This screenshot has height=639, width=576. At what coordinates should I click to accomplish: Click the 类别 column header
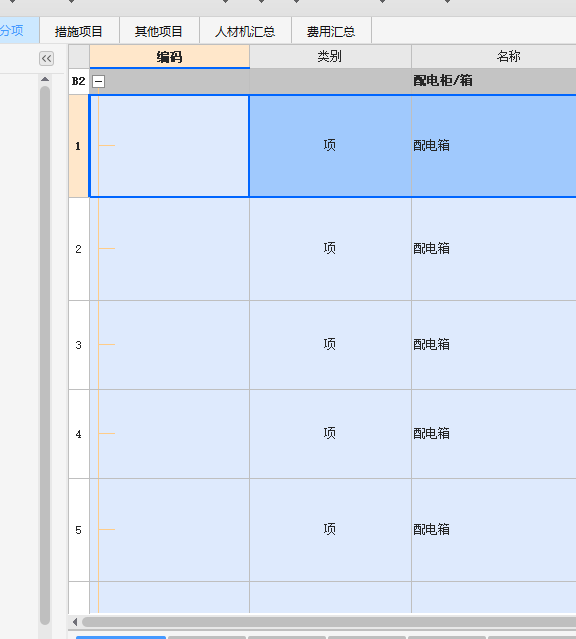(x=330, y=56)
